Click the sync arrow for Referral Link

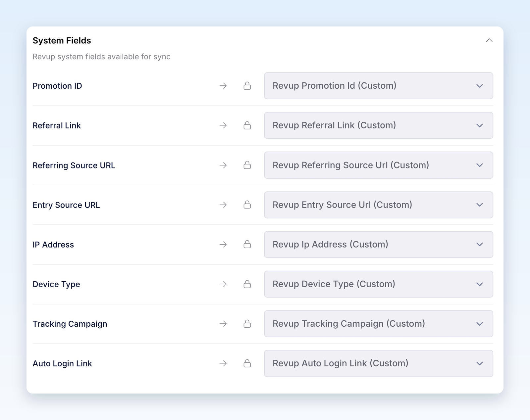[x=223, y=125]
